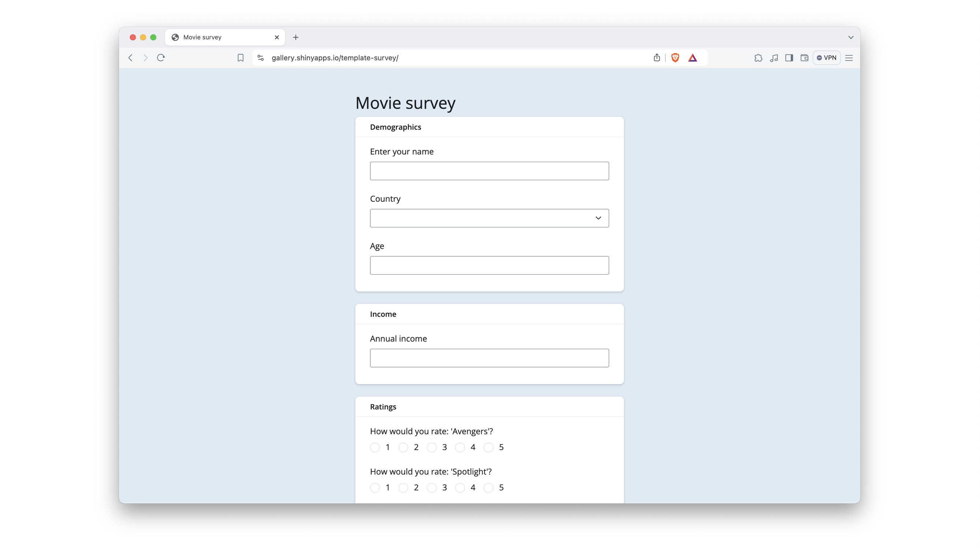Image resolution: width=980 pixels, height=550 pixels.
Task: Rate 'Avengers' with 5
Action: click(489, 447)
